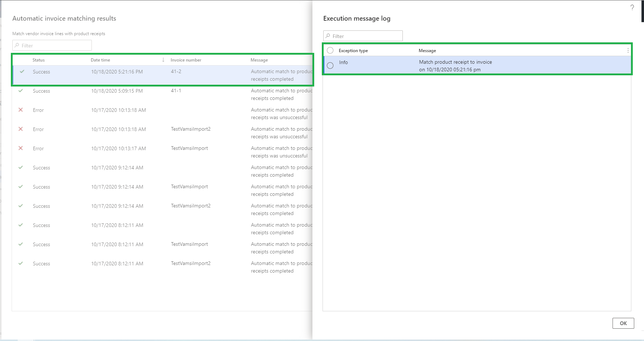Click red X icon of TestVamsiImport2 error row
This screenshot has height=341, width=644.
pos(21,129)
